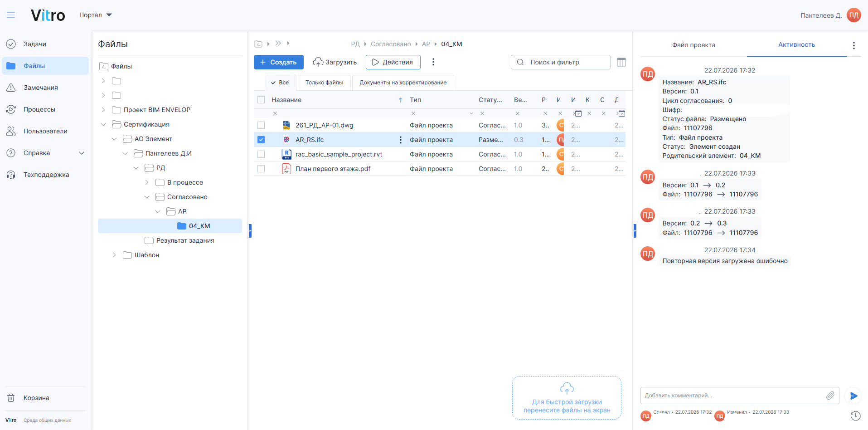
Task: Open the three-dot menu beside Действия
Action: 433,62
